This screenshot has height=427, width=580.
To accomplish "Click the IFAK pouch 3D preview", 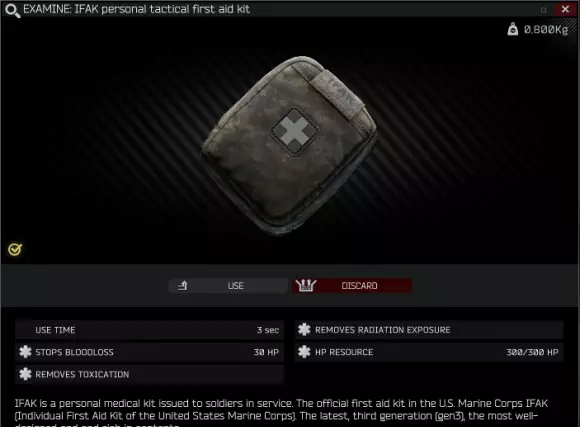I will click(x=290, y=145).
